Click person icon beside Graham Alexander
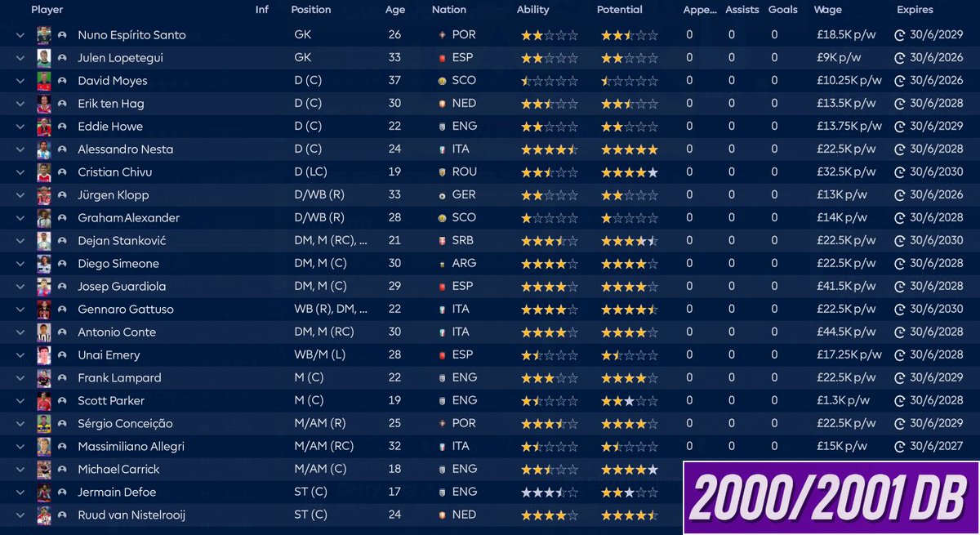The image size is (980, 535). pyautogui.click(x=62, y=218)
